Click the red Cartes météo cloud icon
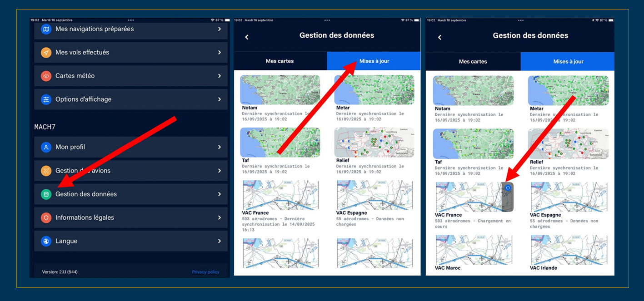Image resolution: width=644 pixels, height=301 pixels. point(46,76)
